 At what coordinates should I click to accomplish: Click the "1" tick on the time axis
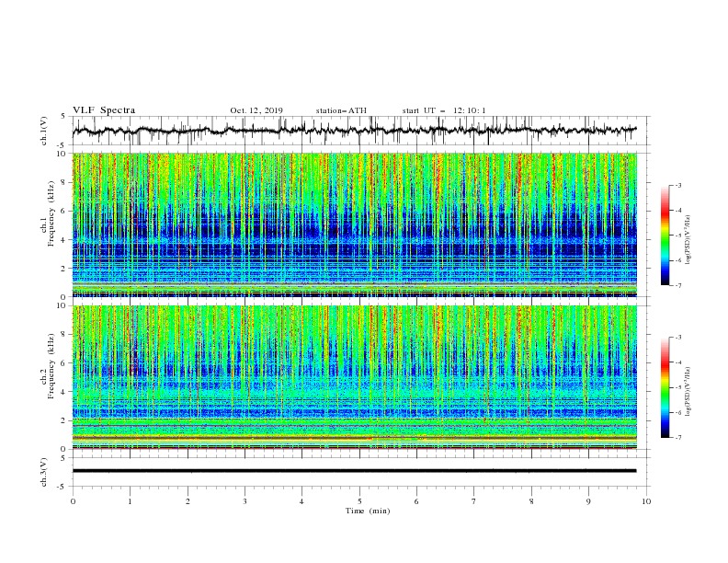pyautogui.click(x=130, y=501)
